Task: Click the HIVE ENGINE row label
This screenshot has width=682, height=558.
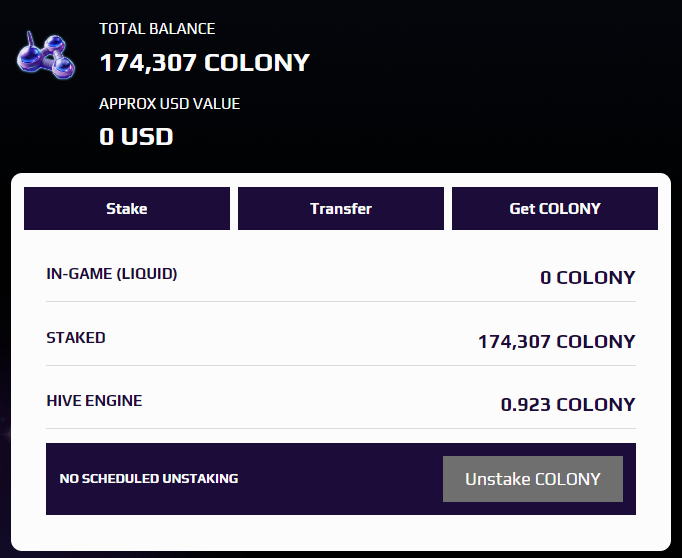Action: tap(94, 401)
